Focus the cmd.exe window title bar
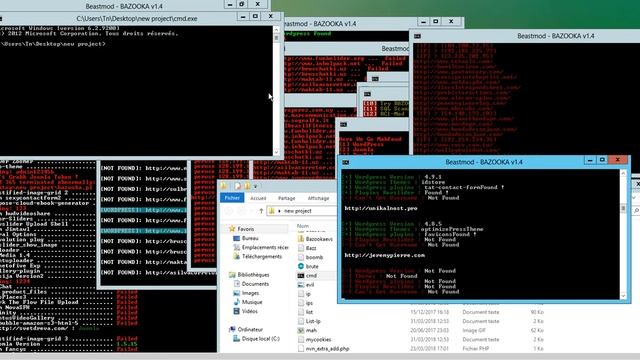The height and width of the screenshot is (360, 640). click(137, 18)
